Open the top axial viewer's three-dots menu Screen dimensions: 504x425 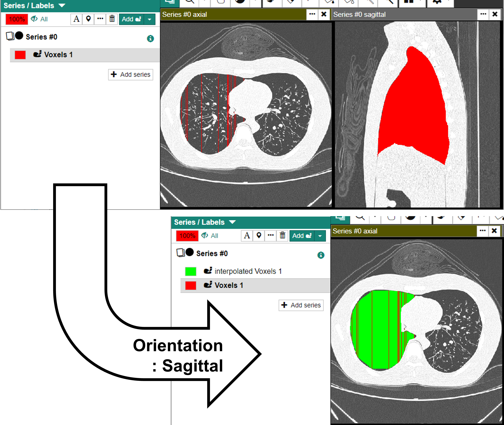[312, 14]
